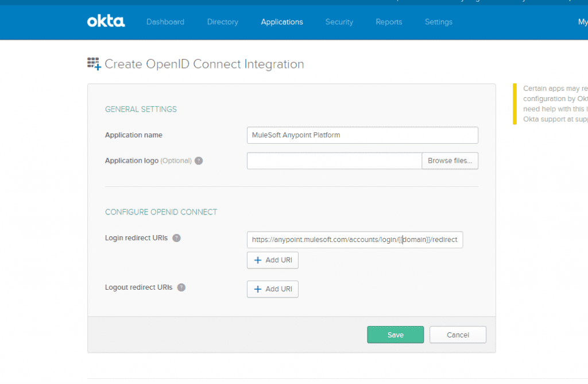Image resolution: width=588 pixels, height=384 pixels.
Task: Click Browse files button
Action: (x=450, y=160)
